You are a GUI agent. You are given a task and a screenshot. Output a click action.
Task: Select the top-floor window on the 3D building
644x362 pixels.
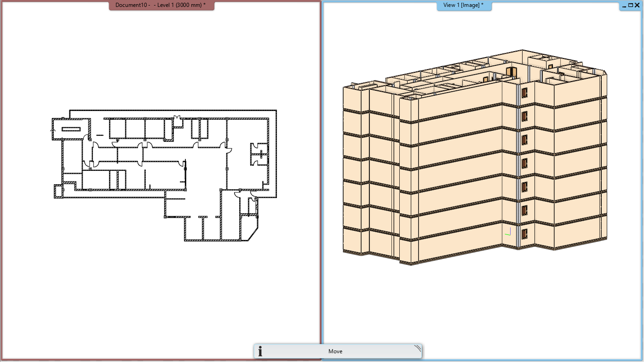click(524, 91)
